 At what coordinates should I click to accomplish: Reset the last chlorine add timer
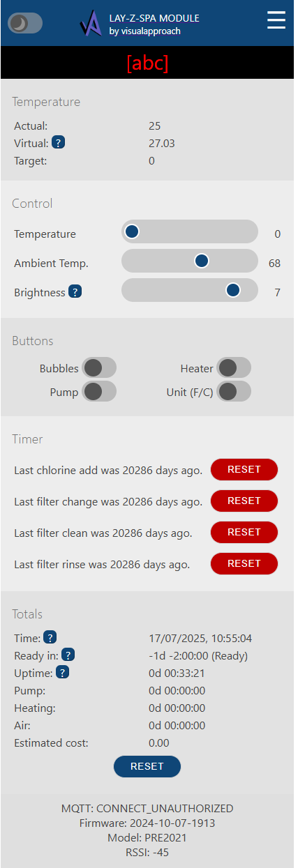tap(244, 470)
